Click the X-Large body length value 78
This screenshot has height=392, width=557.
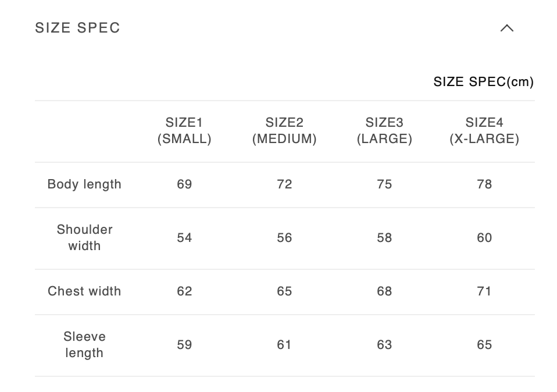tap(484, 184)
